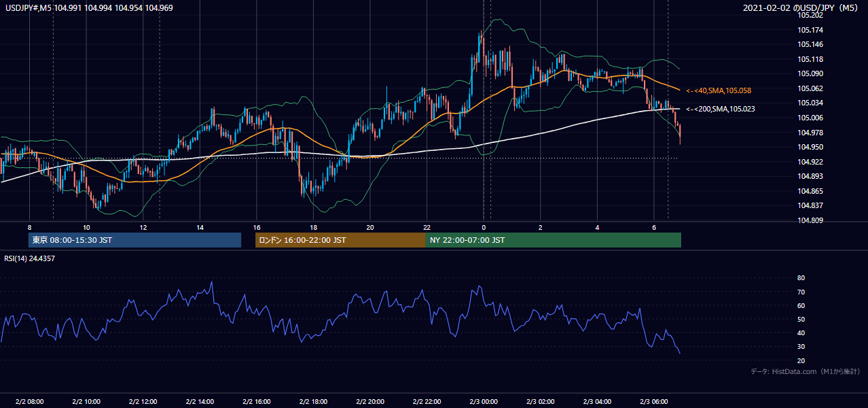Image resolution: width=868 pixels, height=408 pixels.
Task: Click price axis value 104.809
Action: [x=811, y=220]
